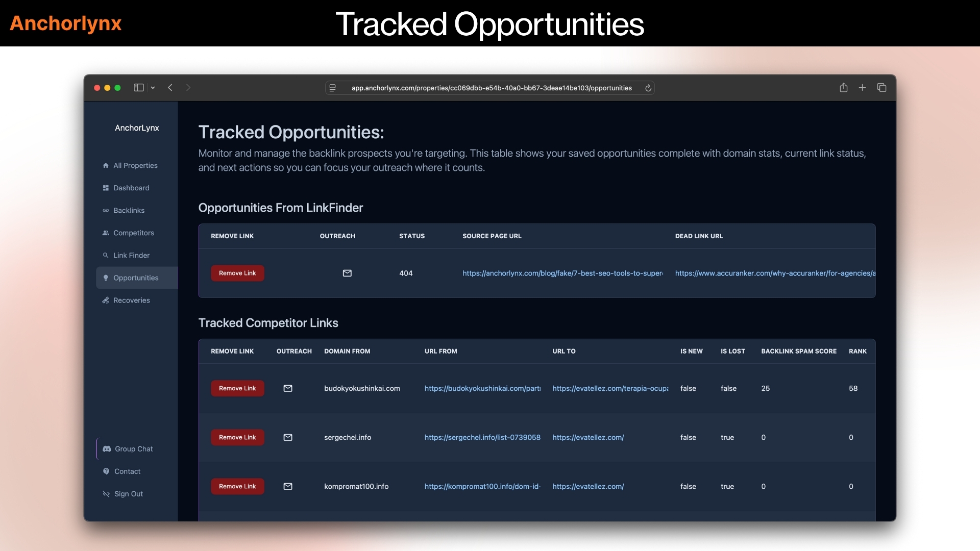Click the Recoveries wrench icon

tap(106, 300)
